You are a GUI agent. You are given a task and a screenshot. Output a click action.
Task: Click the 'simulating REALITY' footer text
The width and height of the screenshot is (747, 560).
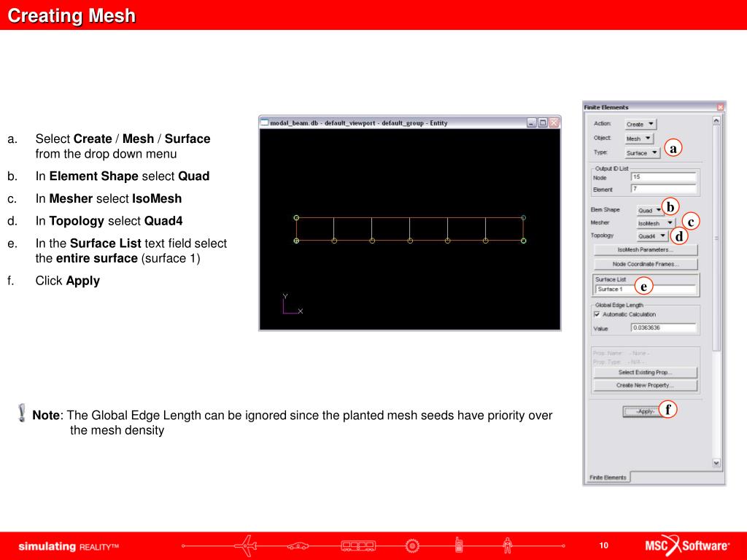click(69, 546)
